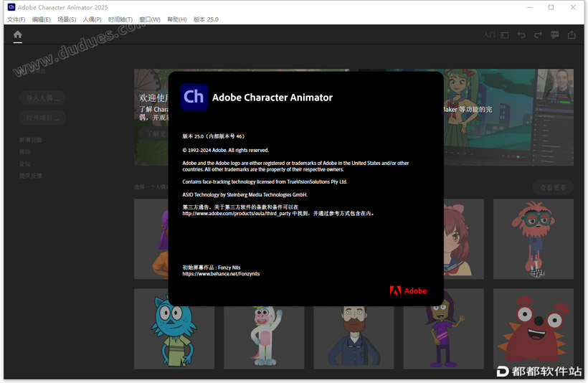Screen dimensions: 588x383
Task: Click the Redo arrow icon
Action: [x=538, y=35]
